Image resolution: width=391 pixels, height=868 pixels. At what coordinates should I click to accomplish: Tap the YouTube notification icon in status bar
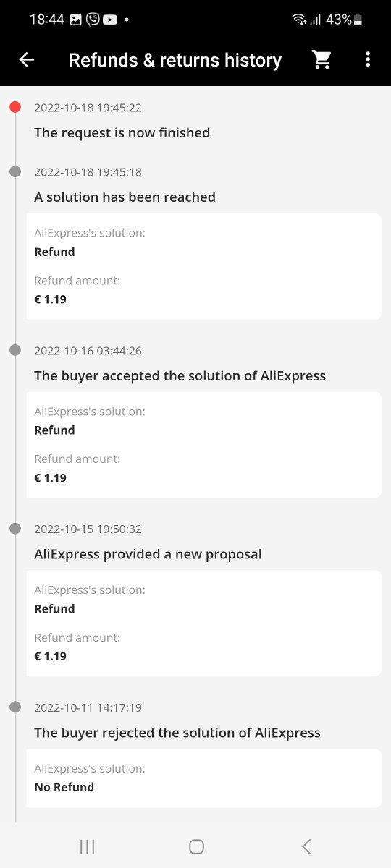110,20
